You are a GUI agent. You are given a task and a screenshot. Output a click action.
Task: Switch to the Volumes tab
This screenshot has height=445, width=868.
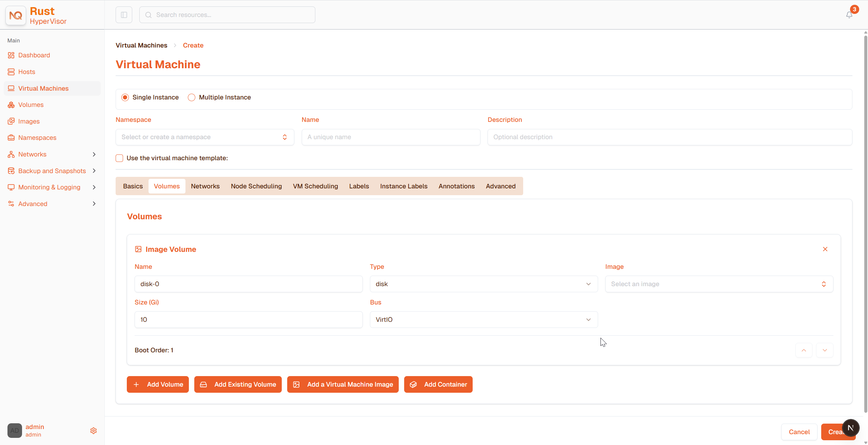point(167,186)
